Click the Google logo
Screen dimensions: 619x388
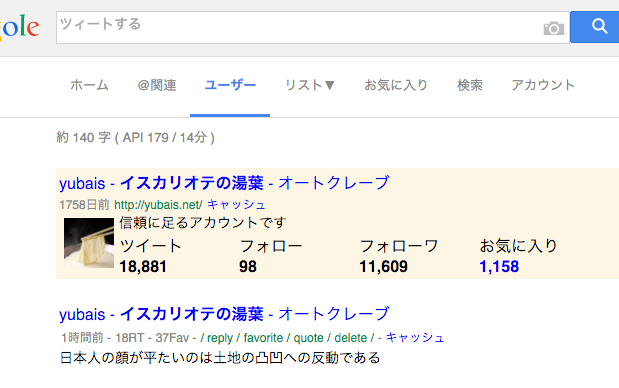click(x=19, y=27)
